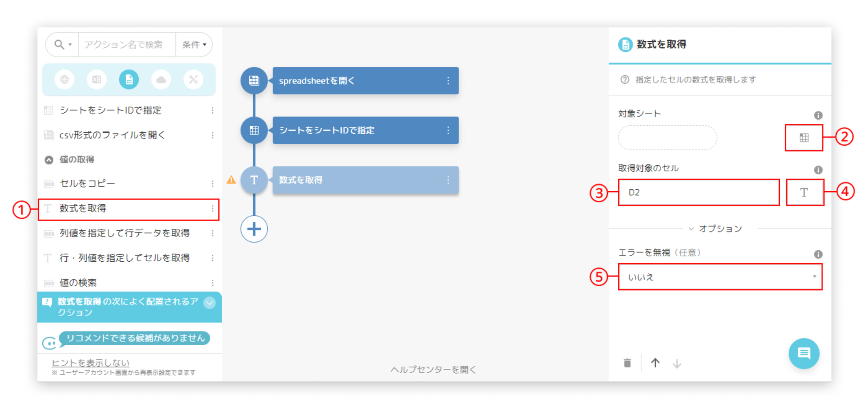Image resolution: width=868 pixels, height=407 pixels.
Task: Select the cloud category icon
Action: [161, 79]
